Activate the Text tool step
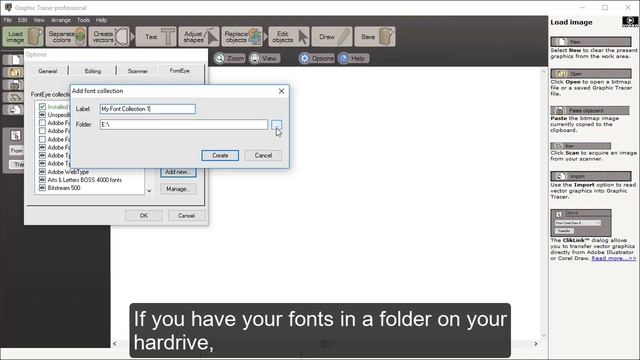 click(x=156, y=37)
